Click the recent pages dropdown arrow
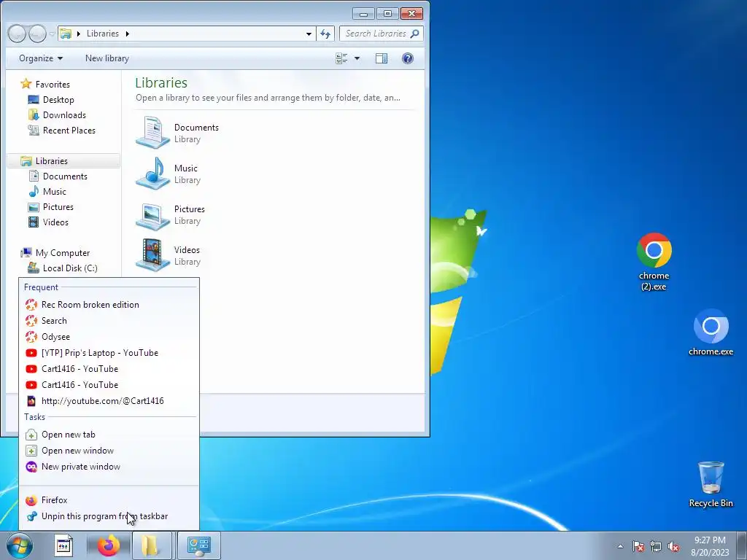Screen dimensions: 747x560 52,34
